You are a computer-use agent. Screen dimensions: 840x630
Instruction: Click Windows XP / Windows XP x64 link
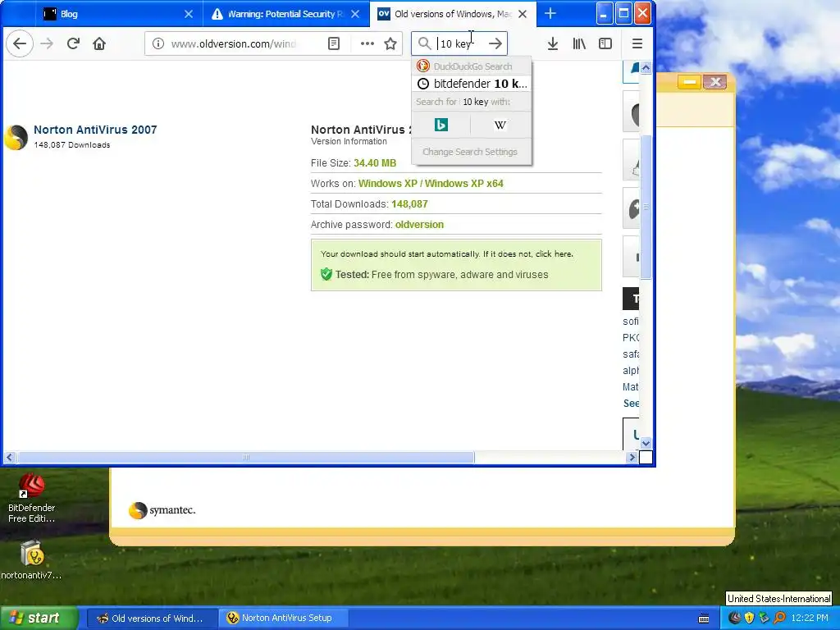(431, 183)
